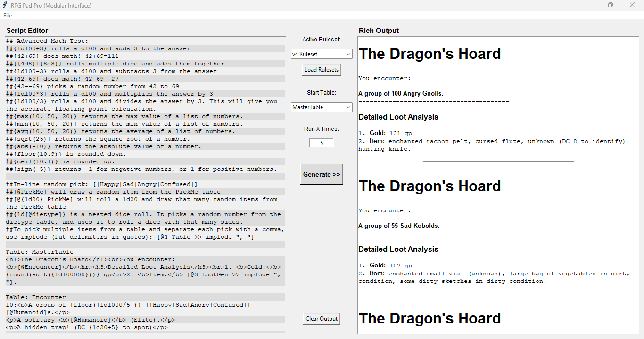This screenshot has width=644, height=339.
Task: Click the '##{max(10, 50, 20)}' line
Action: 124,116
